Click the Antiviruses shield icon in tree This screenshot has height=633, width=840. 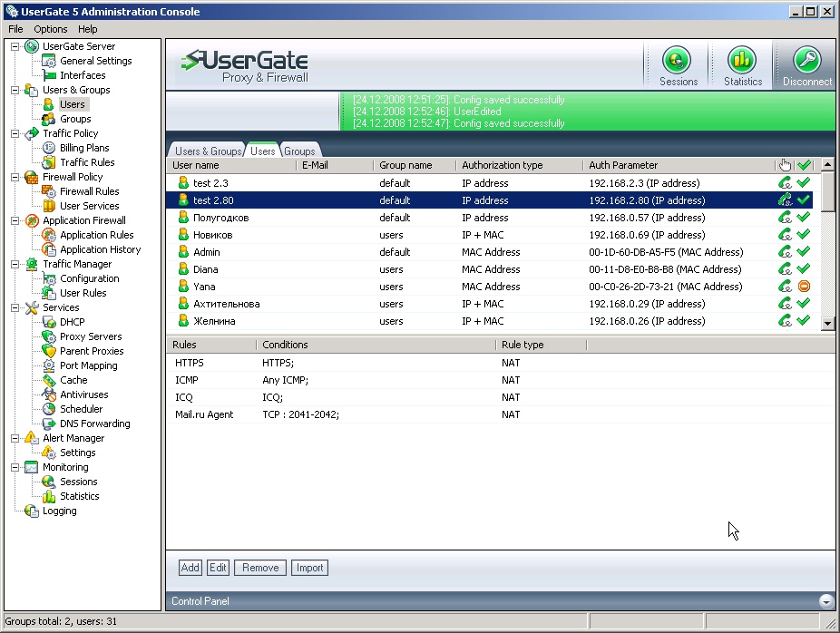[x=50, y=394]
